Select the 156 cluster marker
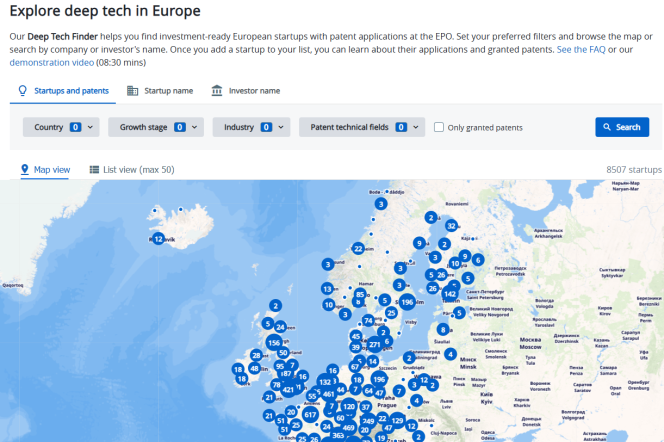The image size is (664, 442). [273, 343]
